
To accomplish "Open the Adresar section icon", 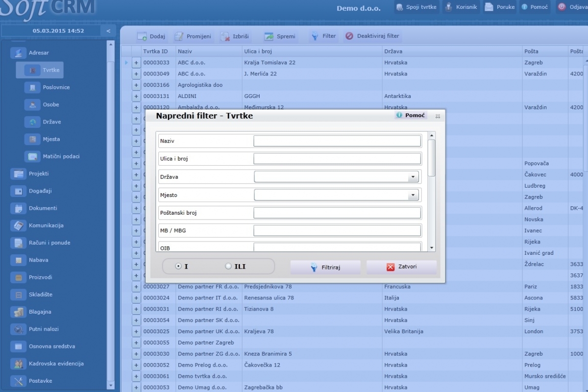I will (x=19, y=53).
